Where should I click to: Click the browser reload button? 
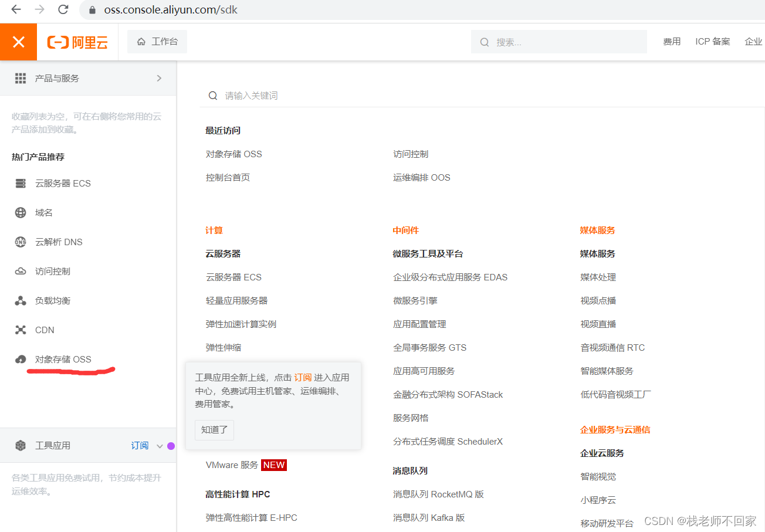[63, 9]
